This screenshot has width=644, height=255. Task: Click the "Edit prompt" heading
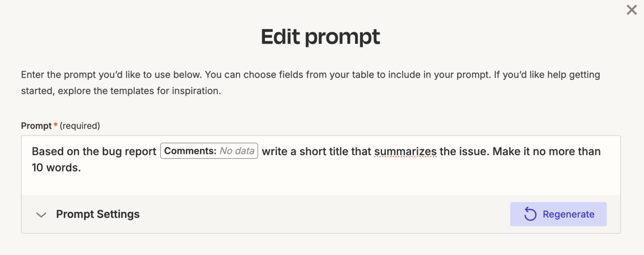click(321, 37)
